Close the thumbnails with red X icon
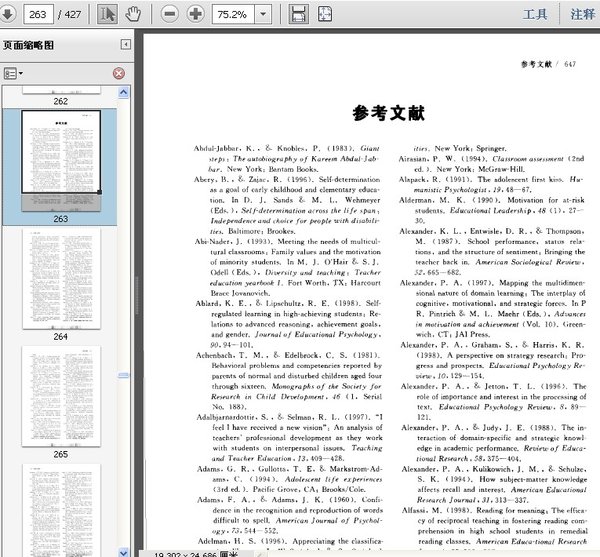Viewport: 600px width, 557px height. [x=118, y=74]
